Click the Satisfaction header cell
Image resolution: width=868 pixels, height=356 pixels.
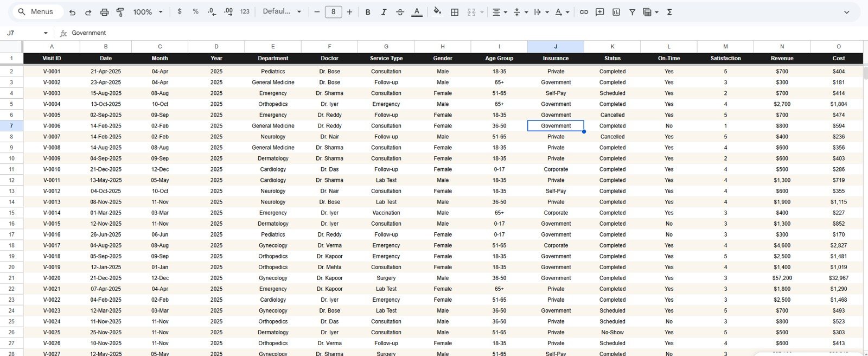tap(725, 58)
